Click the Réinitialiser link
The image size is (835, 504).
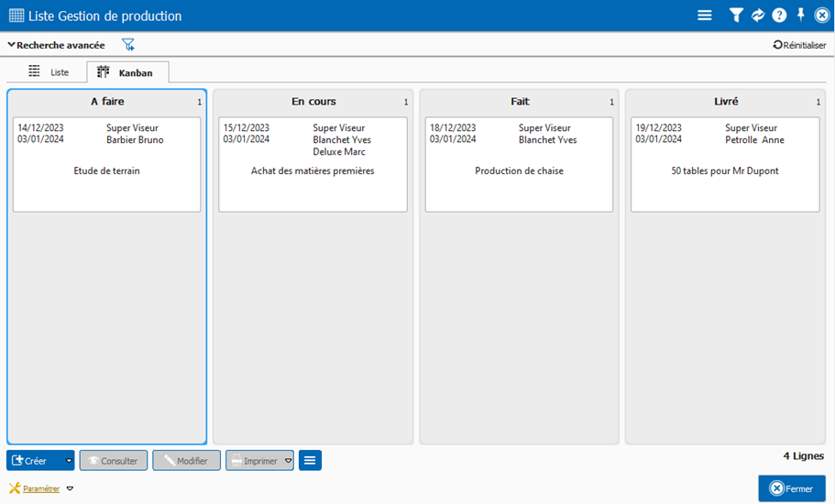pos(799,45)
